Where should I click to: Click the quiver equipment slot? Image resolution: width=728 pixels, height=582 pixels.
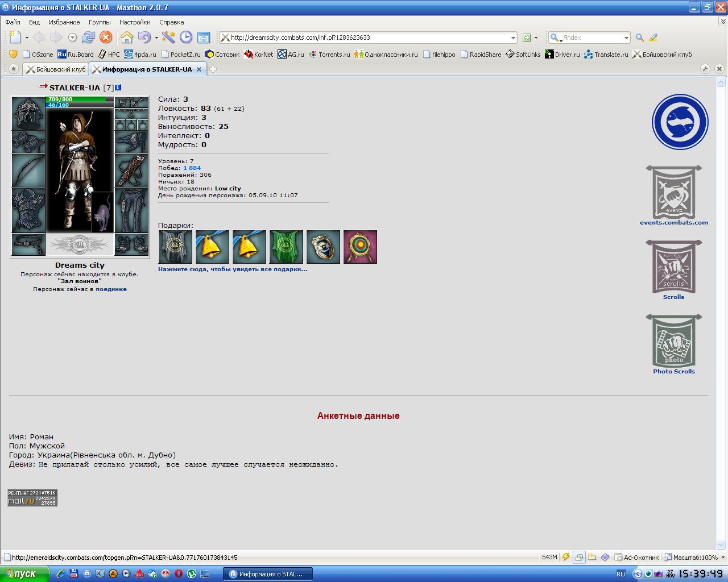pyautogui.click(x=131, y=171)
